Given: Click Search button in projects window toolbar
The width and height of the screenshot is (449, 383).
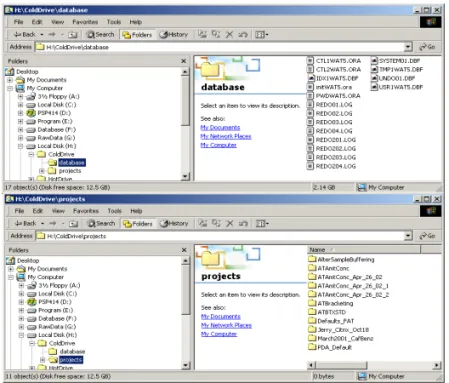Looking at the screenshot, I should click(101, 223).
